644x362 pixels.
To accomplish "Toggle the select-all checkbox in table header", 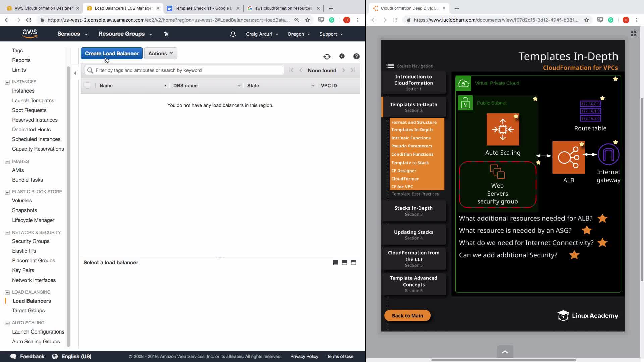I will (x=88, y=86).
